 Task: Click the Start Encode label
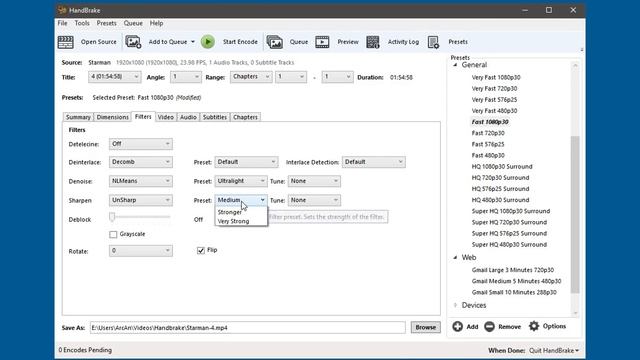(240, 42)
